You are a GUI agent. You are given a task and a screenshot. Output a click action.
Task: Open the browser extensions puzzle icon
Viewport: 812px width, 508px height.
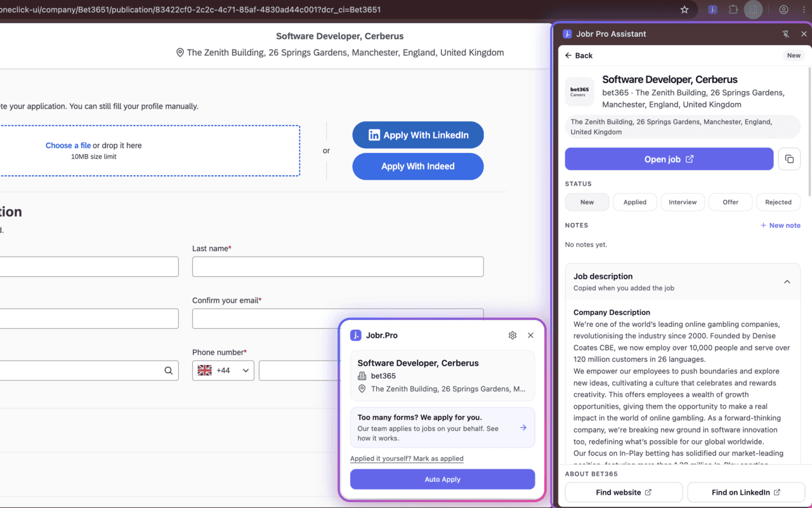[x=733, y=10]
